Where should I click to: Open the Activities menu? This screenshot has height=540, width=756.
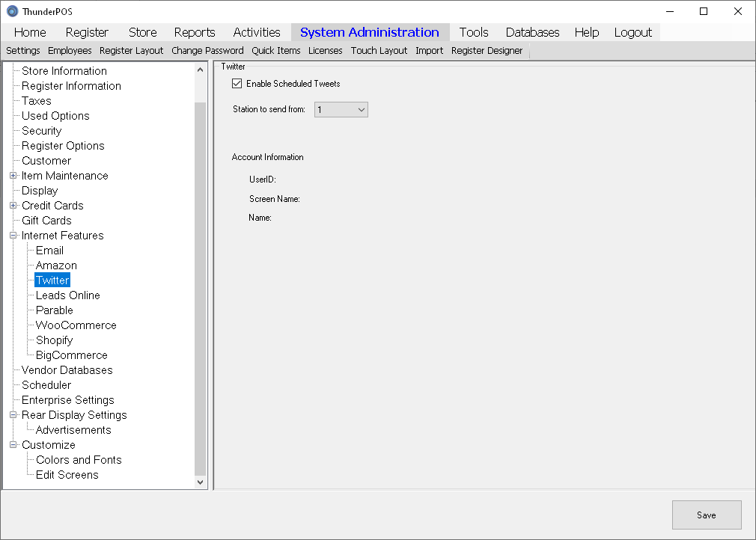point(257,32)
